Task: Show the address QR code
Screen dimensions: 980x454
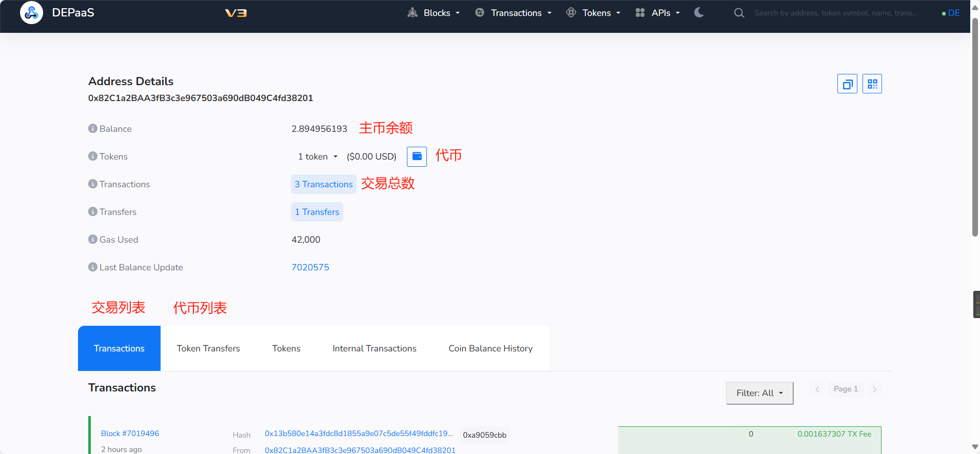Action: (872, 84)
